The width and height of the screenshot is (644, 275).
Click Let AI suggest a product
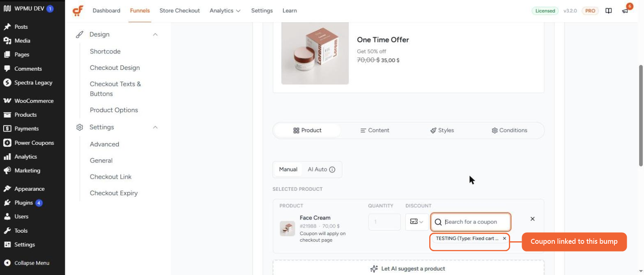[408, 268]
